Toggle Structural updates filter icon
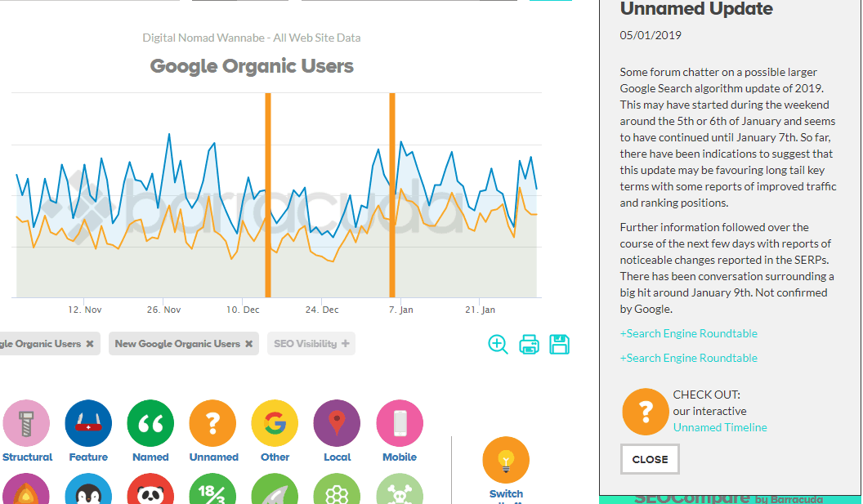This screenshot has height=504, width=863. pos(26,424)
